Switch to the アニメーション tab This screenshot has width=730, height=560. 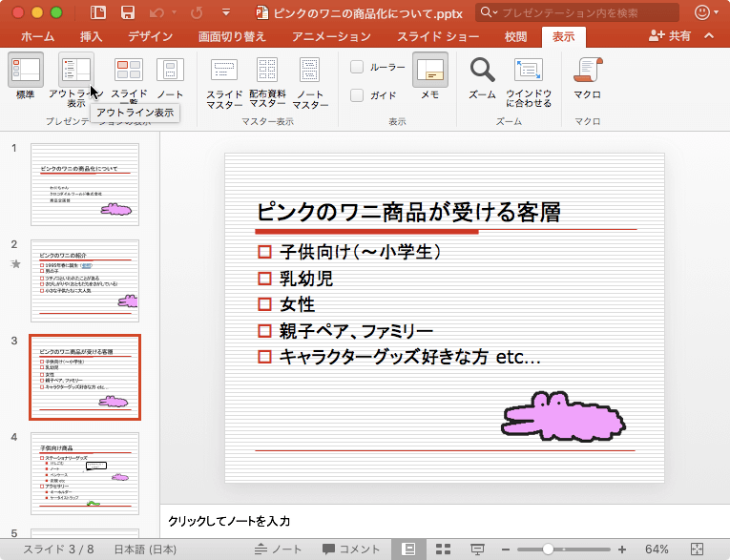point(330,37)
